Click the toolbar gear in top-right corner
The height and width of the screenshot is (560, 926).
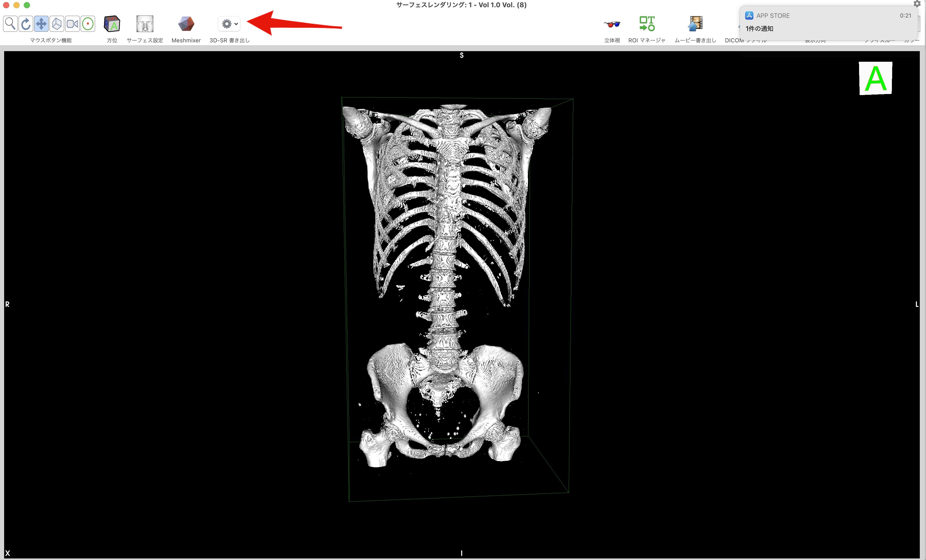917,4
